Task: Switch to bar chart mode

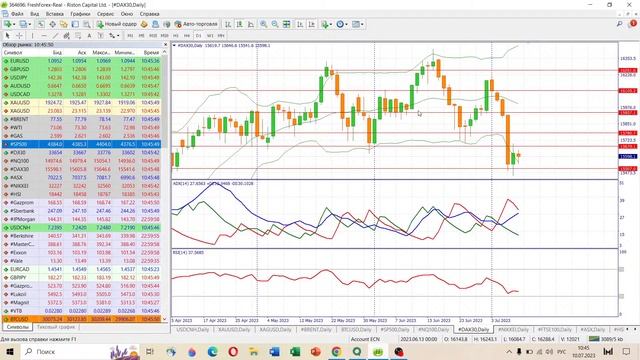Action: coord(228,24)
